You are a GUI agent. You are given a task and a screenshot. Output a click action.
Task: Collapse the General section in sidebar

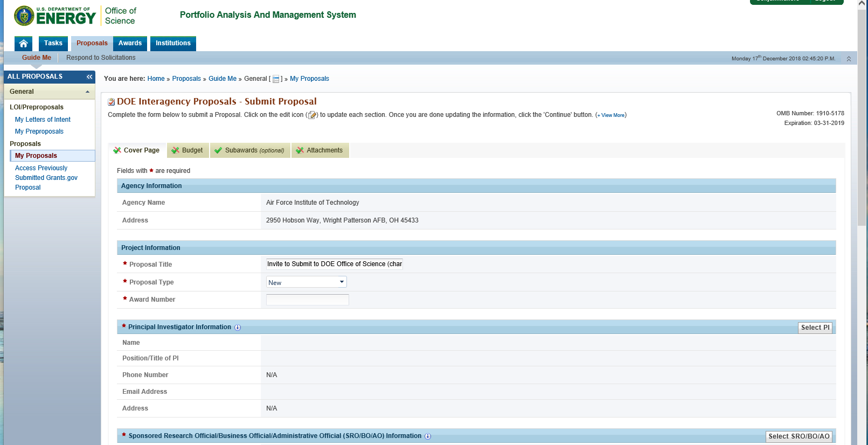coord(87,92)
